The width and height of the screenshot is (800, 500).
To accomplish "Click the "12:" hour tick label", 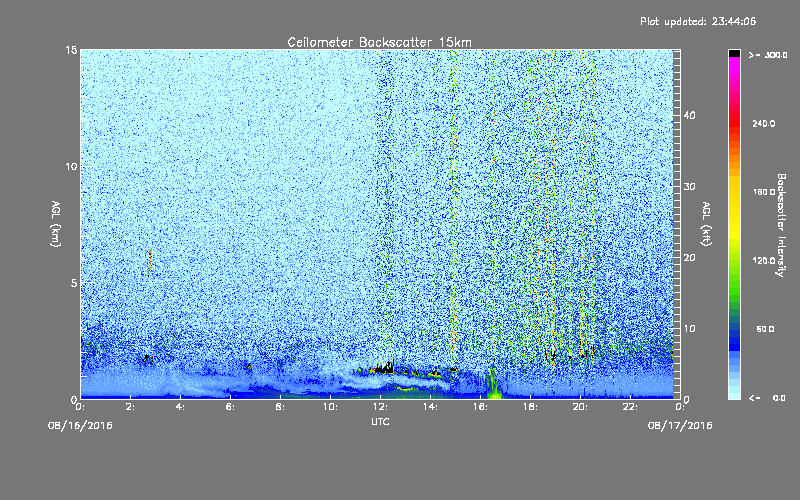I will point(381,407).
